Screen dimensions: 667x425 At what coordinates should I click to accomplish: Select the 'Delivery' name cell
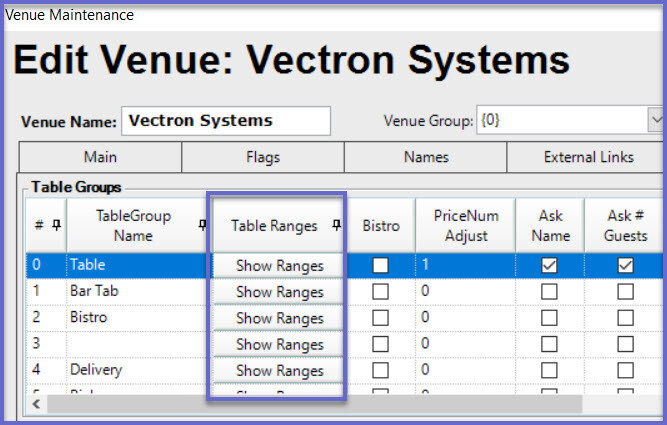click(137, 370)
